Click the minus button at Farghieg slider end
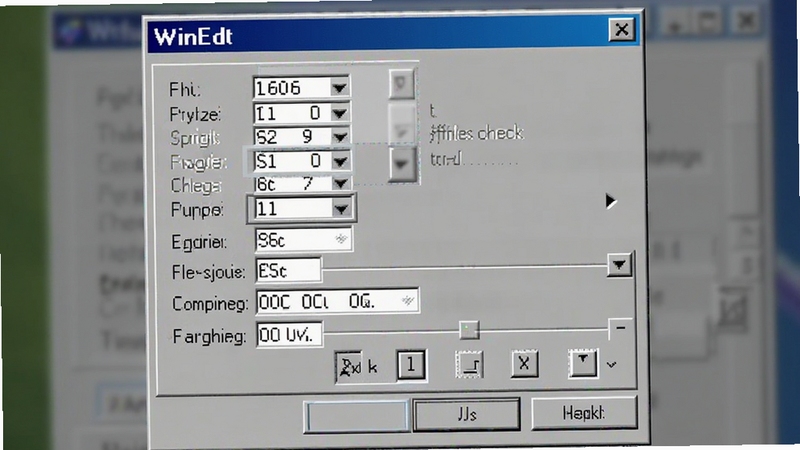Image resolution: width=800 pixels, height=450 pixels. (620, 328)
